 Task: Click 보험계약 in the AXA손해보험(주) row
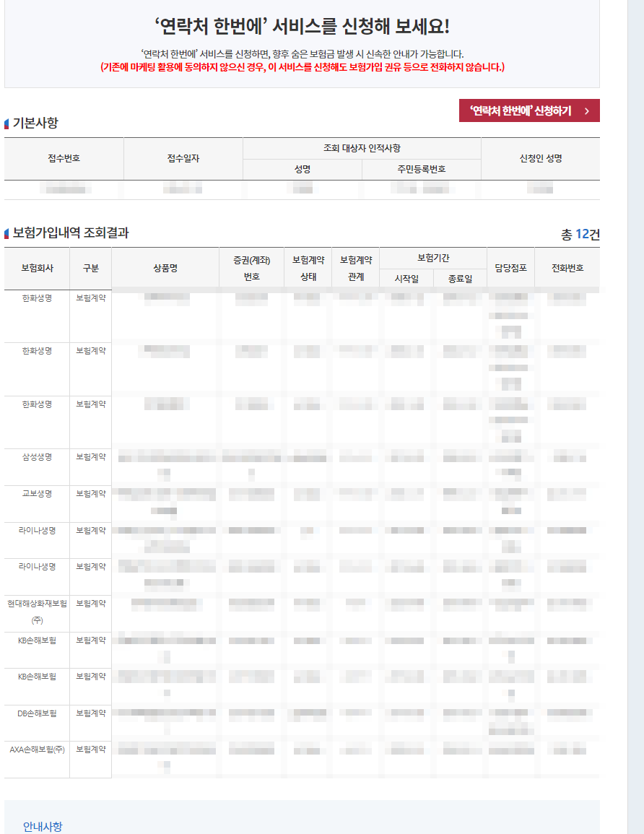click(x=90, y=750)
